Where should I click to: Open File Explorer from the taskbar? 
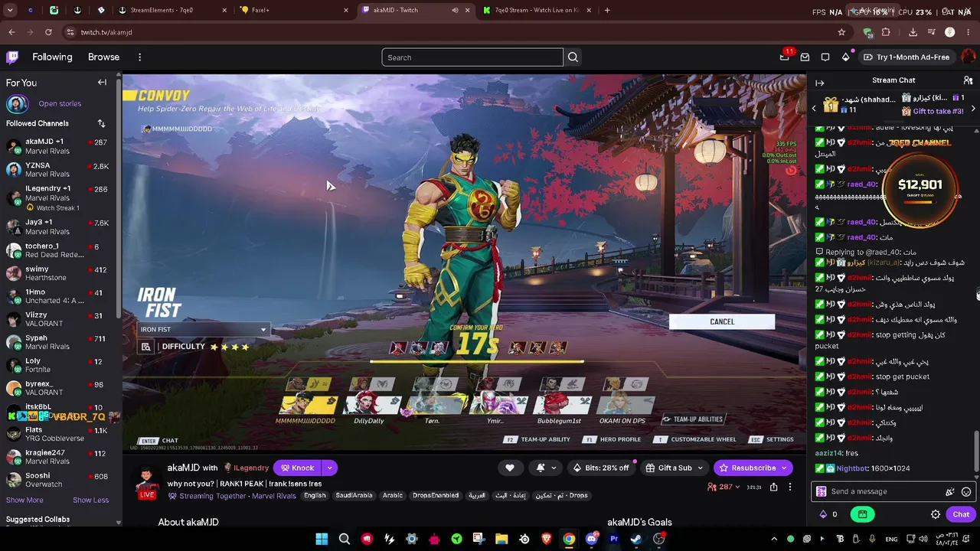click(501, 539)
